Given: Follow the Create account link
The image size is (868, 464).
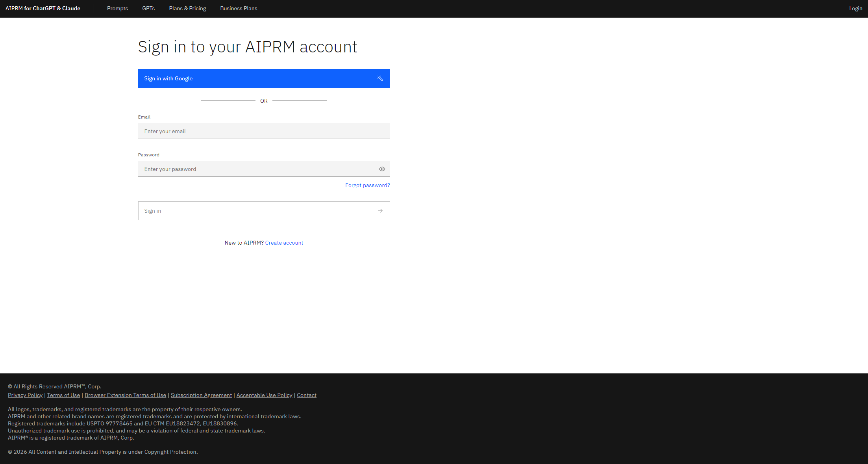Looking at the screenshot, I should click(284, 243).
